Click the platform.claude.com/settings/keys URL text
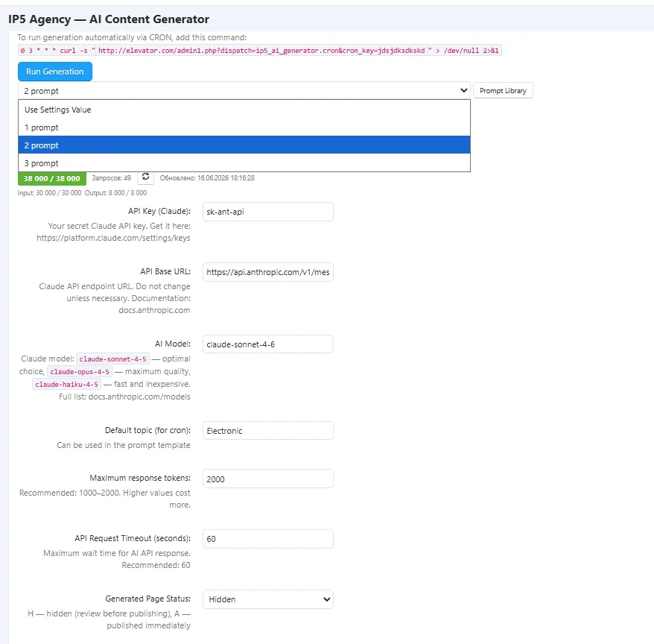654x644 pixels. pos(113,238)
